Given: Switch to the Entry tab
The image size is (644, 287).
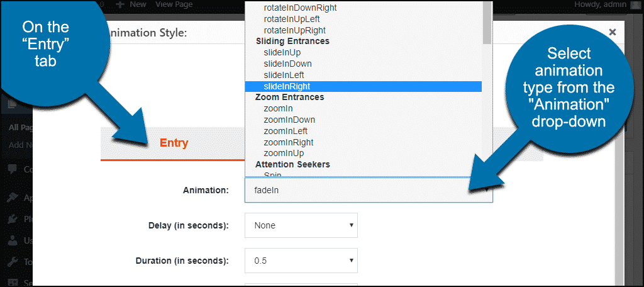Looking at the screenshot, I should tap(174, 143).
